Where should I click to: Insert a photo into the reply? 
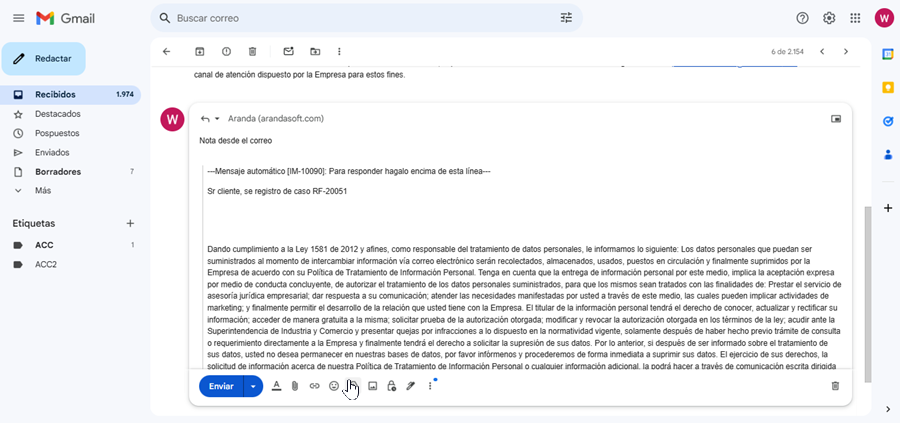click(372, 386)
